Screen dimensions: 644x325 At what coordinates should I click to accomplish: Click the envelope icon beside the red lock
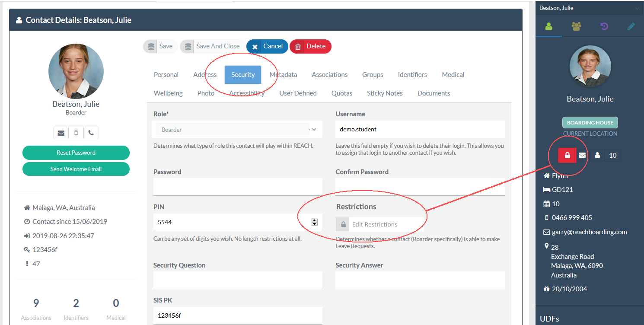click(x=582, y=155)
